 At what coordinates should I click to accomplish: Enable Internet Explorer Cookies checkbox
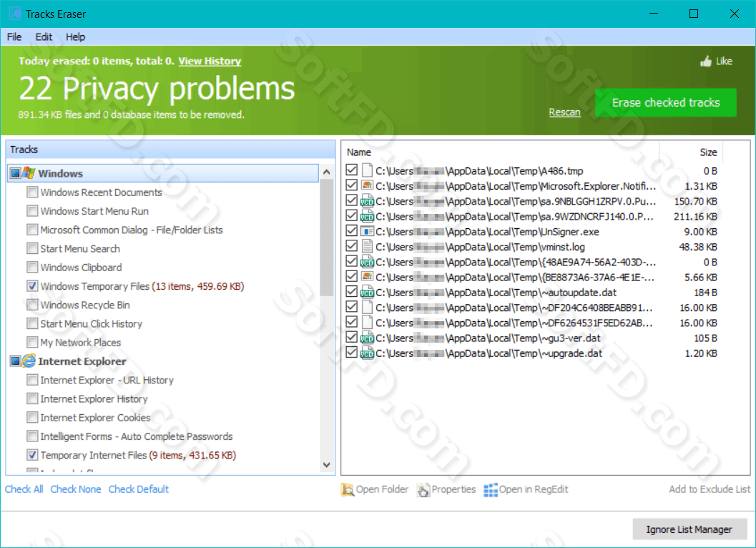pyautogui.click(x=32, y=417)
